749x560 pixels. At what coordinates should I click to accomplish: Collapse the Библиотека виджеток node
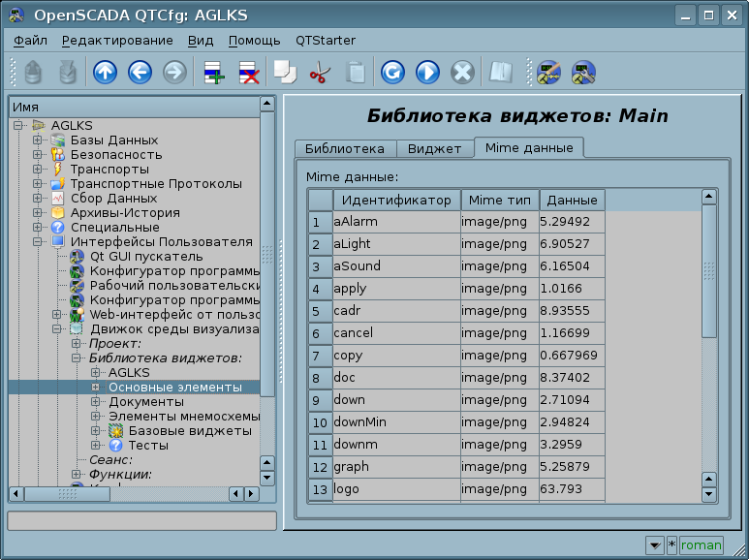click(76, 358)
